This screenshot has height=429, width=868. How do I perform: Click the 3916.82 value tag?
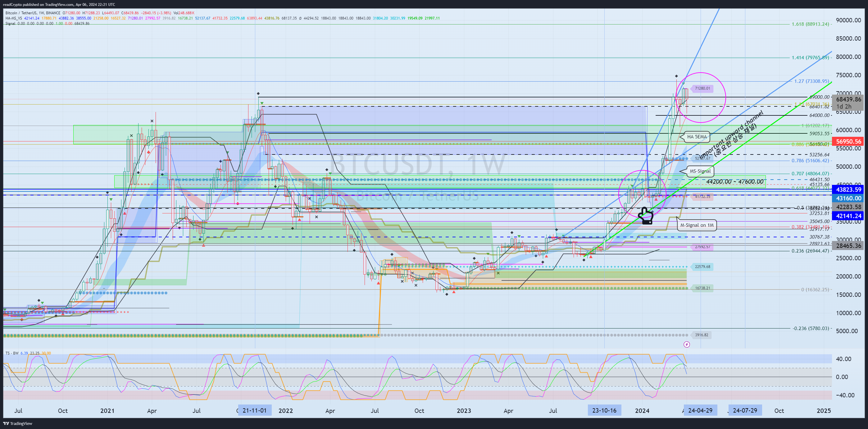701,335
